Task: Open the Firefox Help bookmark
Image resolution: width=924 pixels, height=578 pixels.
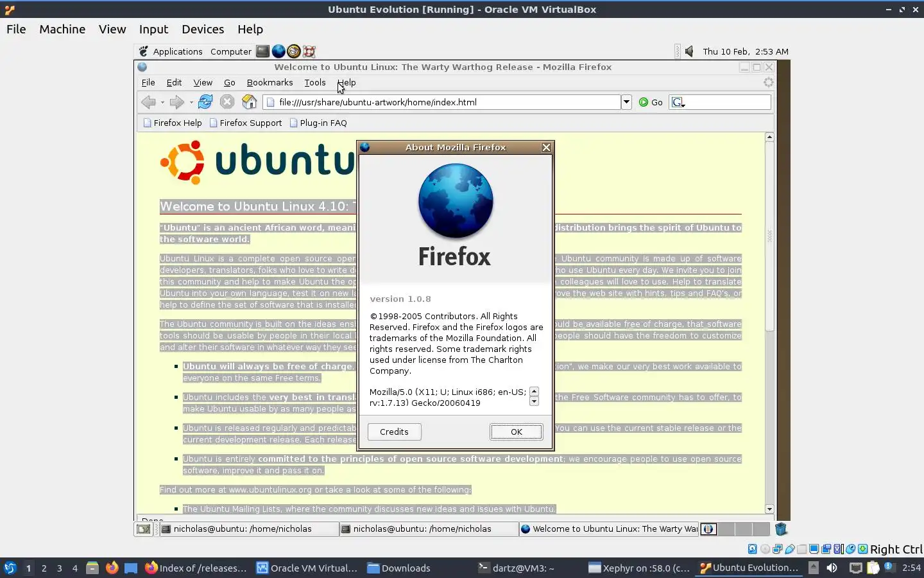Action: coord(173,123)
